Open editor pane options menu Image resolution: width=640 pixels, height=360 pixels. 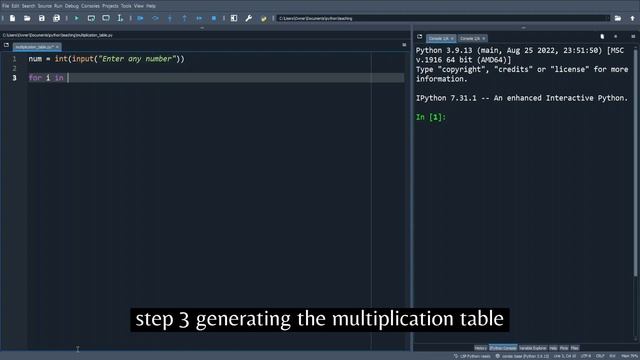404,45
